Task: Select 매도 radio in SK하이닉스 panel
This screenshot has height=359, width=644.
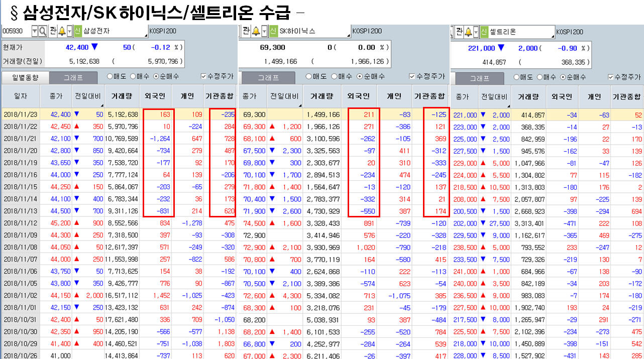Action: (x=309, y=77)
